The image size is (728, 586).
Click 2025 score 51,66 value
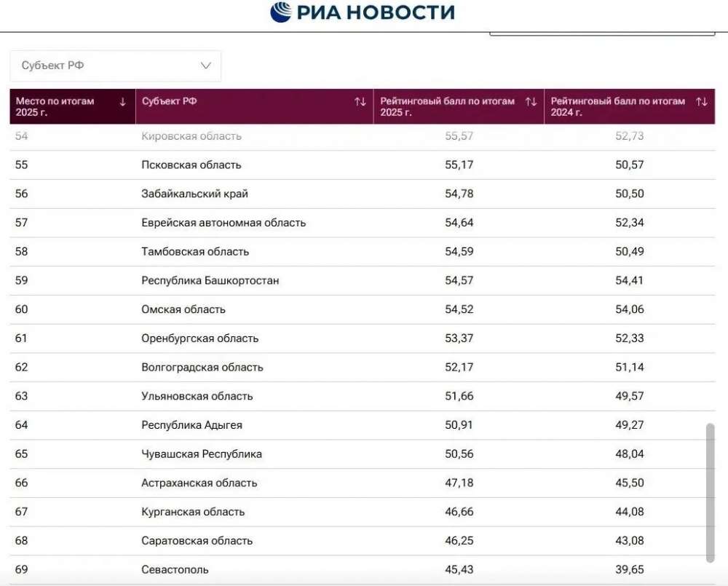[x=459, y=396]
